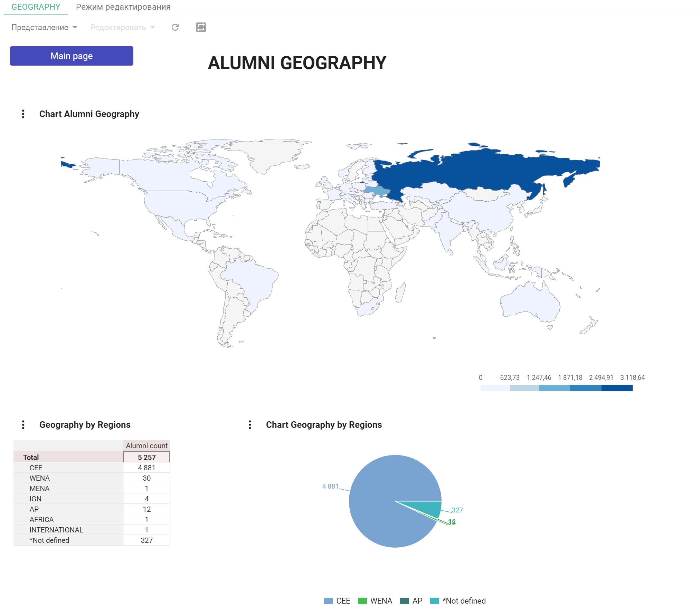This screenshot has width=700, height=606.
Task: Click Ukraine on the world map
Action: [x=377, y=191]
